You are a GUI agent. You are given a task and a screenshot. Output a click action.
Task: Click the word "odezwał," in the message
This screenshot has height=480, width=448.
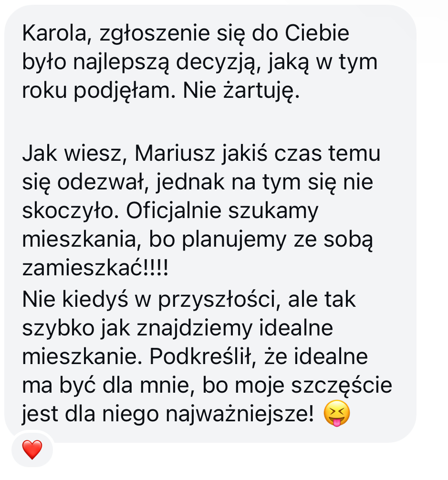click(103, 182)
